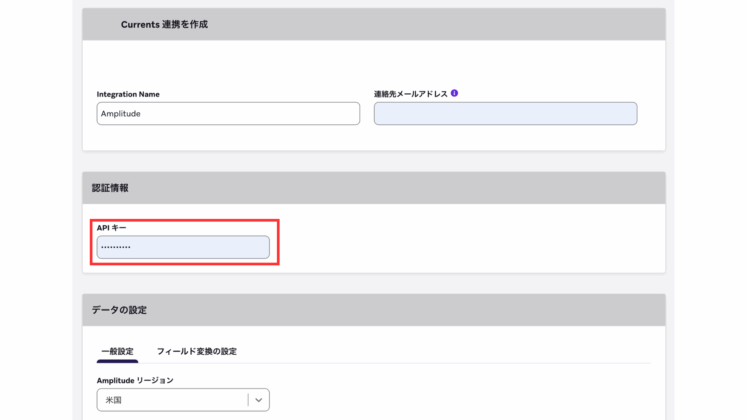The height and width of the screenshot is (420, 747).
Task: Click the Integration Name label
Action: pyautogui.click(x=128, y=94)
